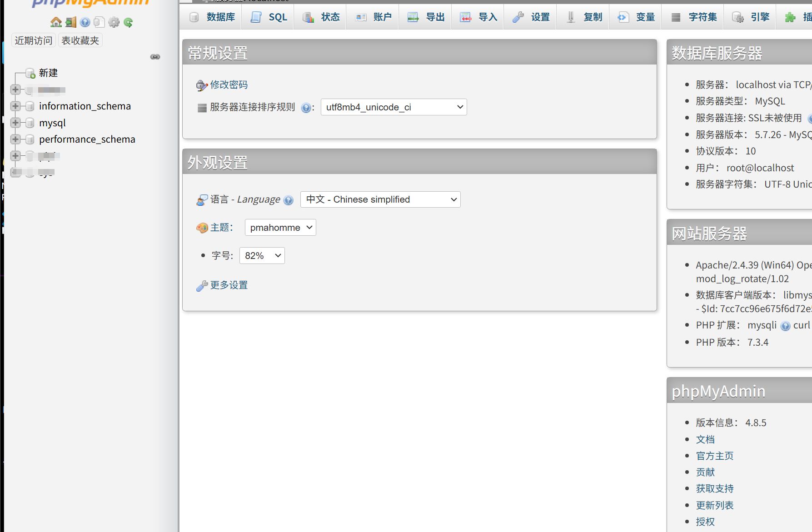Click the phpMyAdmin logo

pos(90,3)
